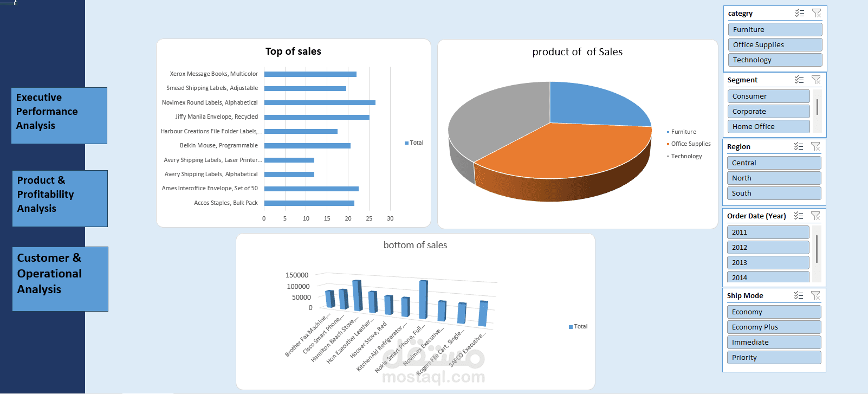Clear filter on Region slicer
The image size is (868, 394).
[x=815, y=146]
